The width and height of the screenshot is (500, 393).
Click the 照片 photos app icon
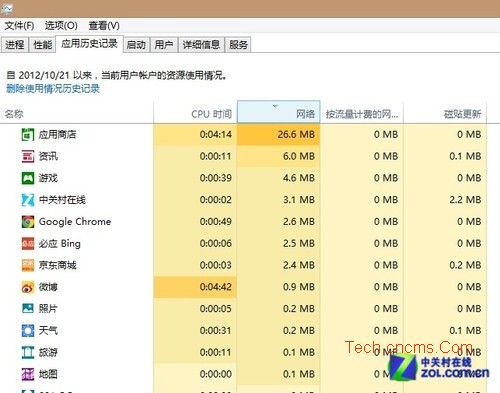pos(28,309)
